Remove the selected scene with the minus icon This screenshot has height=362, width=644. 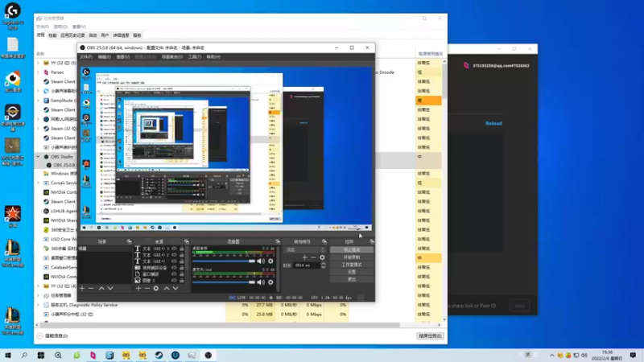pos(91,289)
